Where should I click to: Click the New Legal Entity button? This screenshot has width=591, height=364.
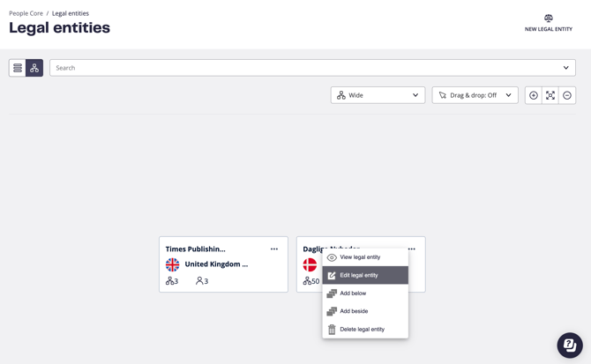point(549,23)
